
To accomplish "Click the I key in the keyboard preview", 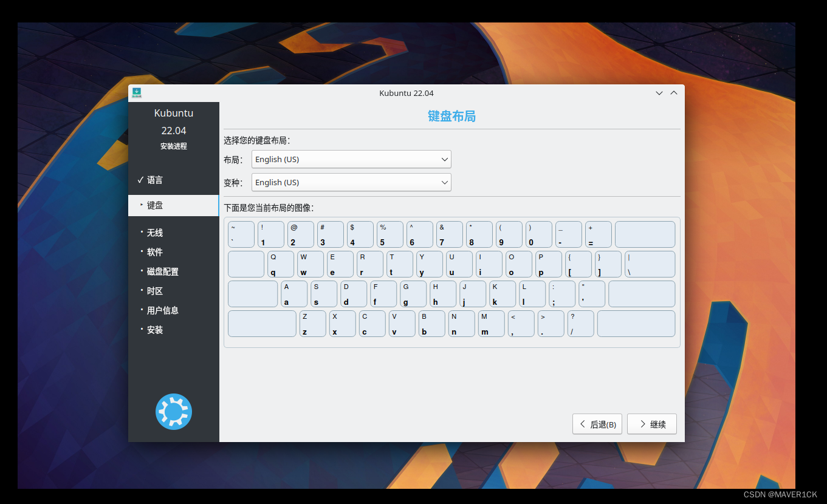I will pyautogui.click(x=489, y=264).
